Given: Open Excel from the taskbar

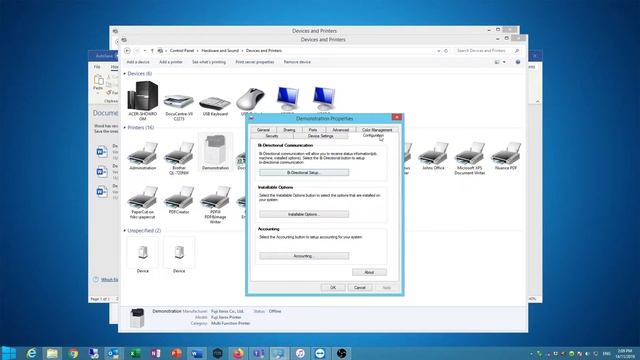Looking at the screenshot, I should tap(135, 353).
